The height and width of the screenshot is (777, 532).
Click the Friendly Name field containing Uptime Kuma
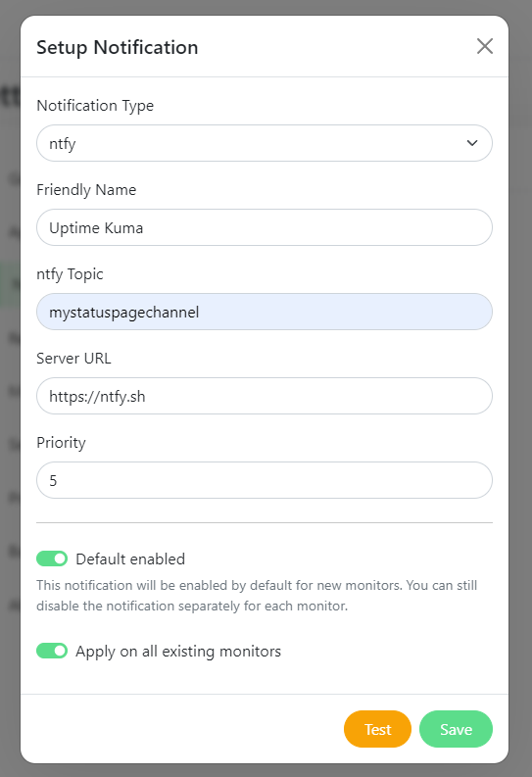click(264, 227)
